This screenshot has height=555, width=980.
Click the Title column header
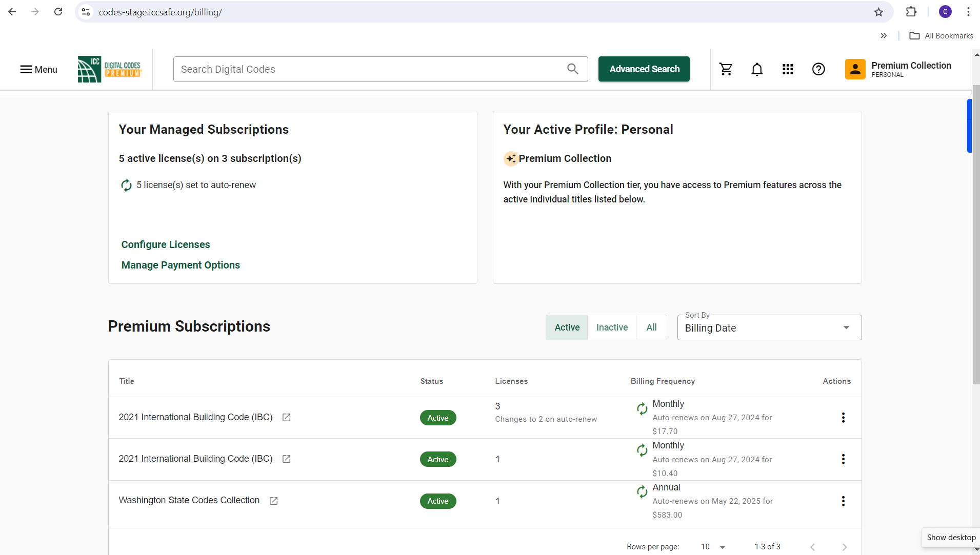127,381
